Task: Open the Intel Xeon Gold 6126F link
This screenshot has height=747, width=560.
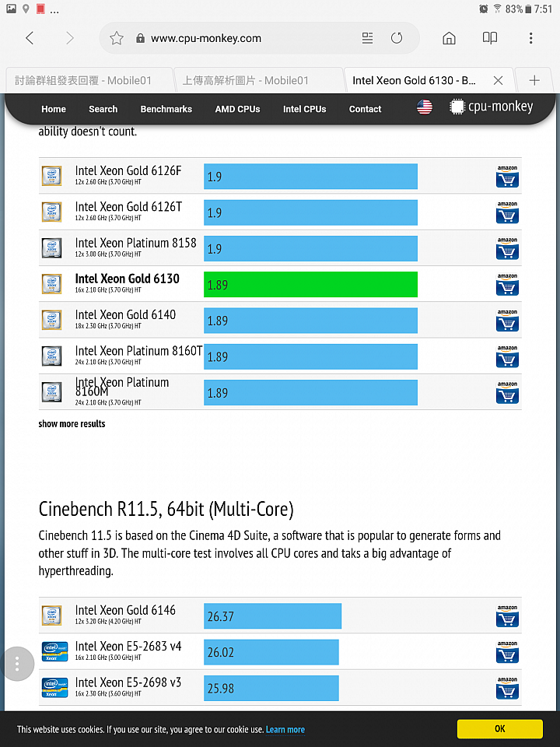Action: click(128, 170)
